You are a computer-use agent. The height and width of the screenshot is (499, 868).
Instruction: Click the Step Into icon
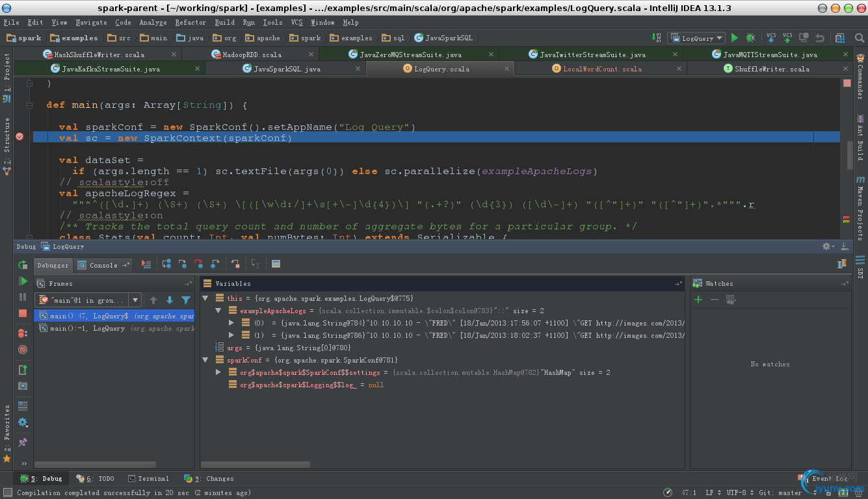coord(183,264)
